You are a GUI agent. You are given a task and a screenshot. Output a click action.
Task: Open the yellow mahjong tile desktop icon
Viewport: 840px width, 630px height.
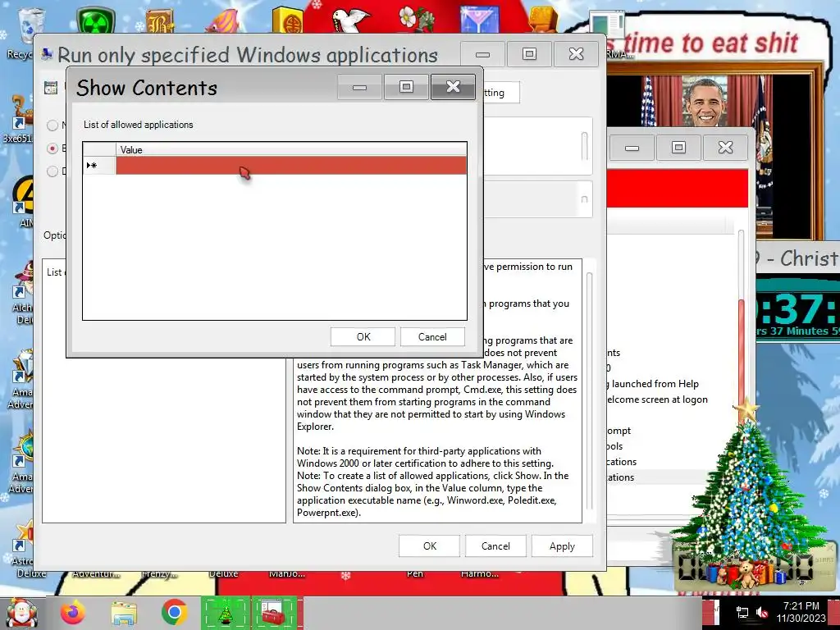coord(287,21)
